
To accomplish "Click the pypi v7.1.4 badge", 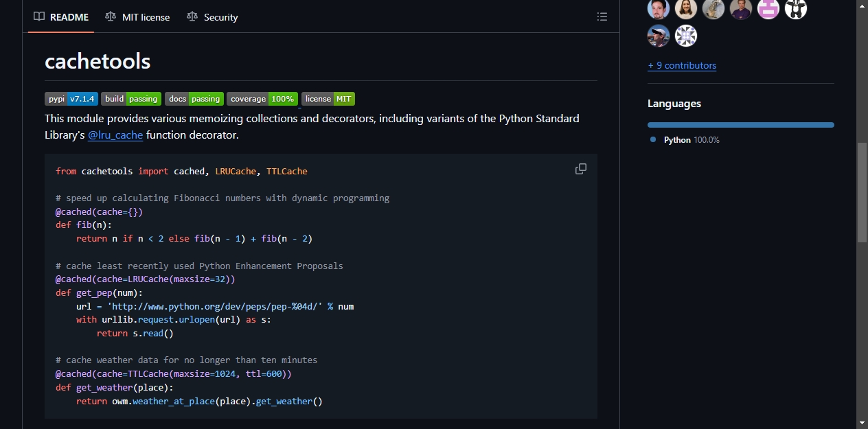I will pos(71,99).
